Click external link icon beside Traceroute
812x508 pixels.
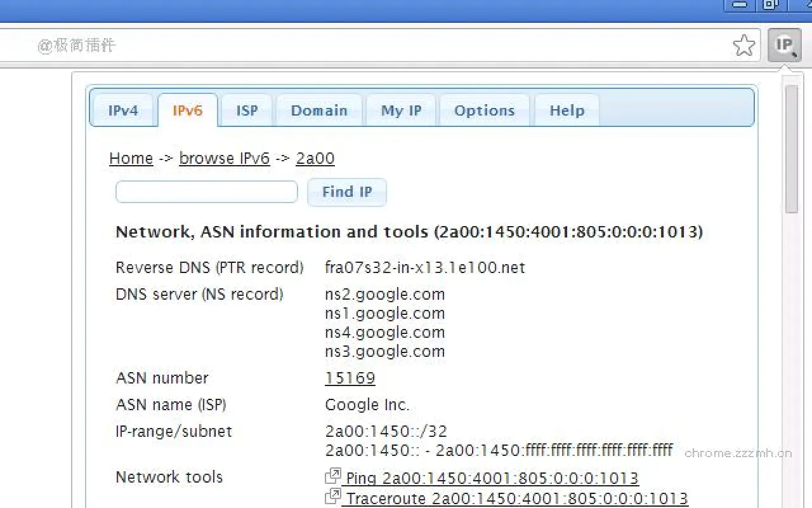(332, 497)
